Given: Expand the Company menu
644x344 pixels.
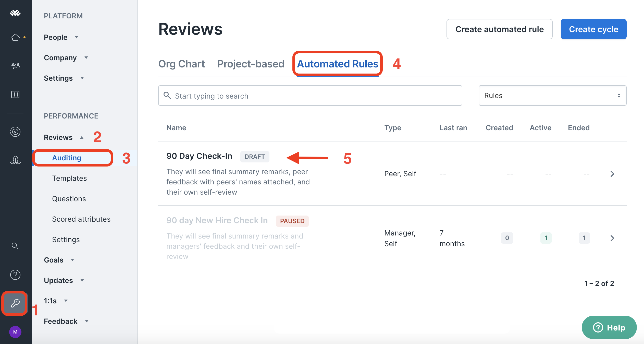Looking at the screenshot, I should [66, 58].
